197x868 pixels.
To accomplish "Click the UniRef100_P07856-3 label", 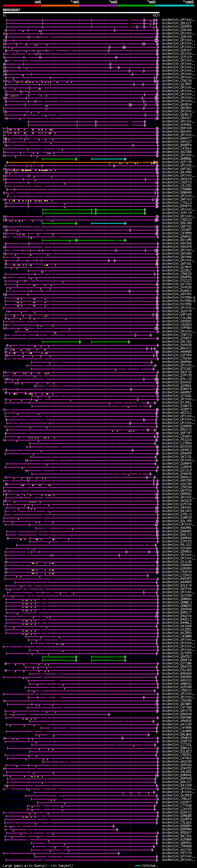I will [179, 301].
